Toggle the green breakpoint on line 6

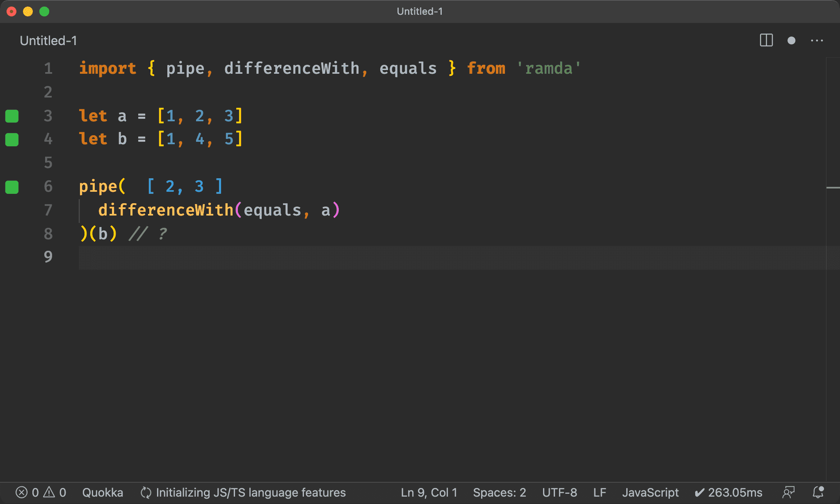coord(13,186)
